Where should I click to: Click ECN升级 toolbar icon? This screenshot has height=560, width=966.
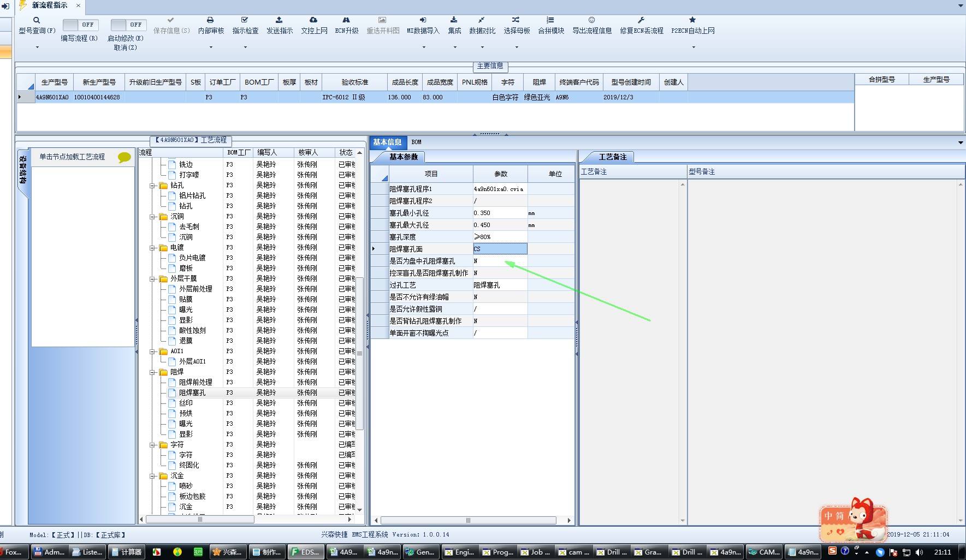(346, 20)
